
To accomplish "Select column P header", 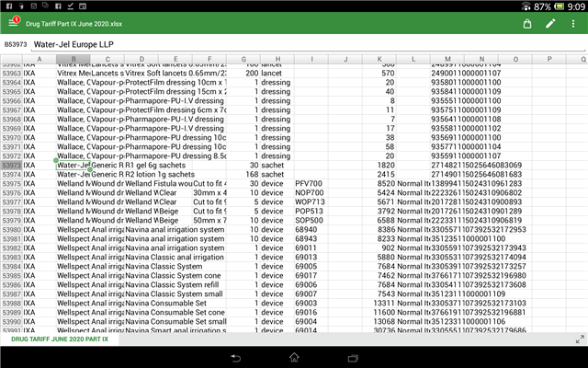I will tap(549, 59).
